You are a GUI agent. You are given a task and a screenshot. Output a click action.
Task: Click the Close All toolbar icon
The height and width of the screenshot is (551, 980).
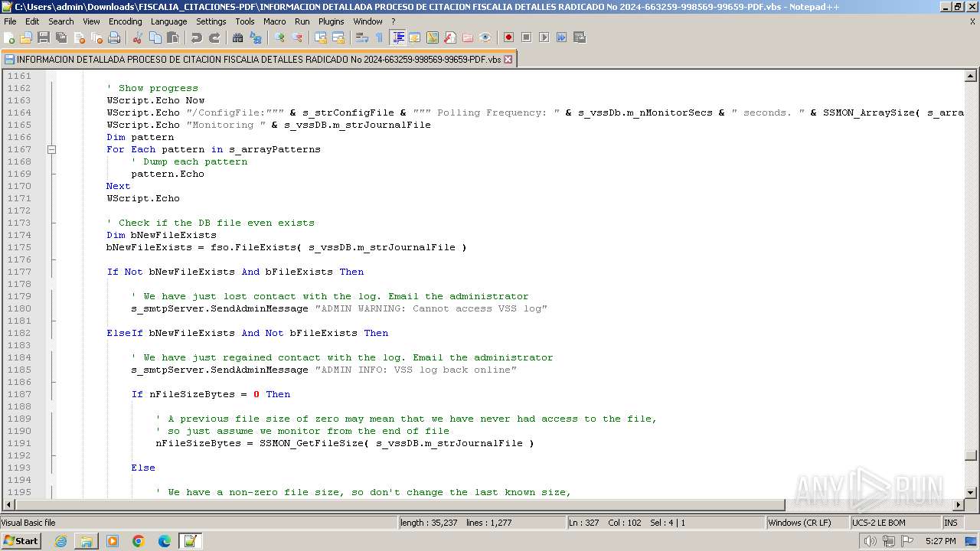click(96, 37)
